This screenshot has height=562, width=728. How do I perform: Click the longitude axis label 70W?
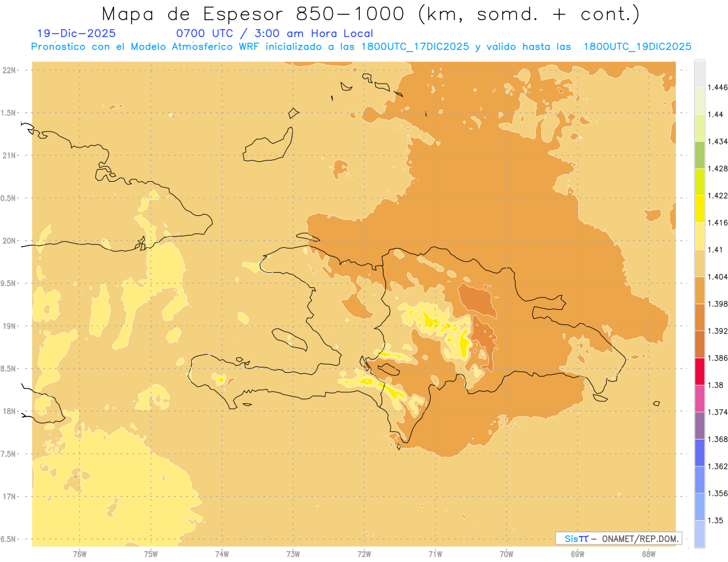507,554
